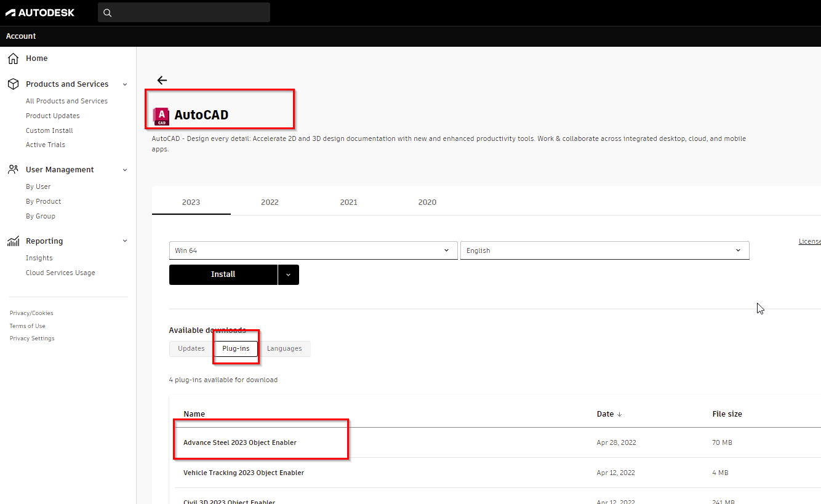Select the Plug-ins downloads tab
The width and height of the screenshot is (821, 504).
pos(236,348)
